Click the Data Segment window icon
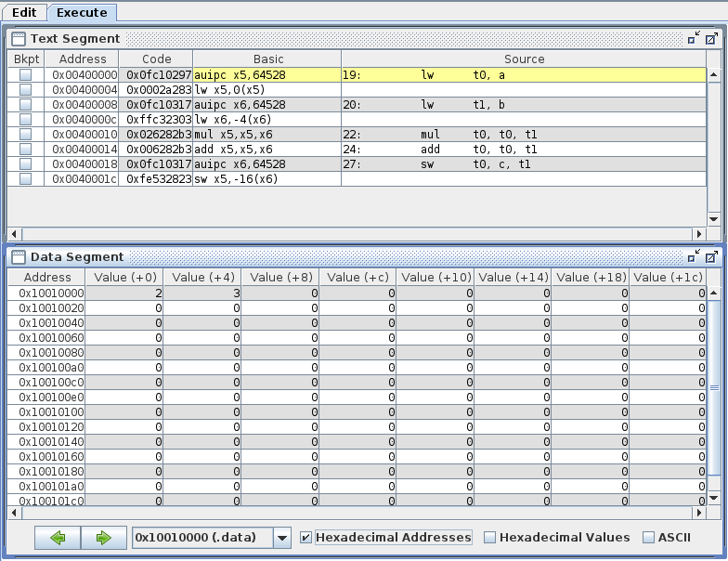This screenshot has width=728, height=561. click(19, 257)
